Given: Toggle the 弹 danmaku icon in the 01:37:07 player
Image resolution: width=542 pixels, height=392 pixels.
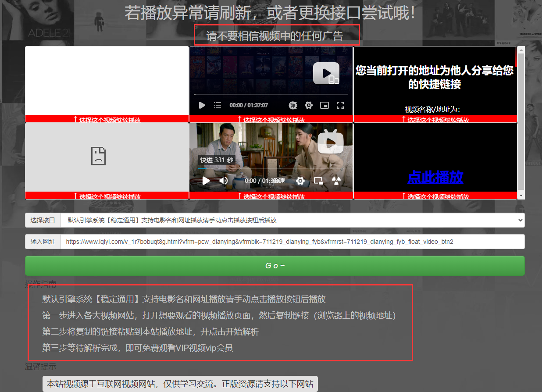Looking at the screenshot, I should pyautogui.click(x=293, y=105).
